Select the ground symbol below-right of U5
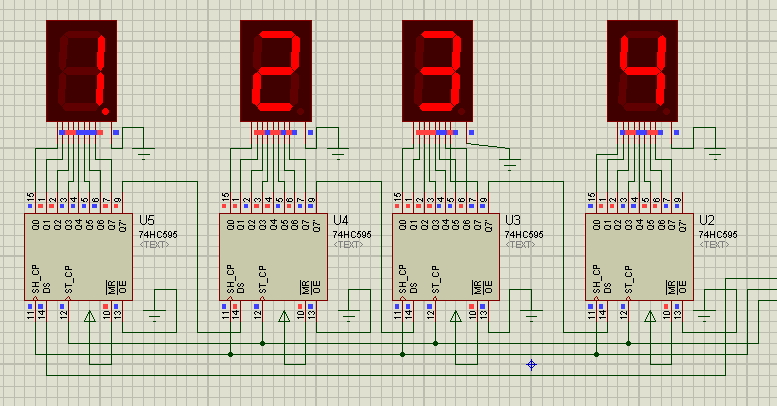 (x=155, y=316)
